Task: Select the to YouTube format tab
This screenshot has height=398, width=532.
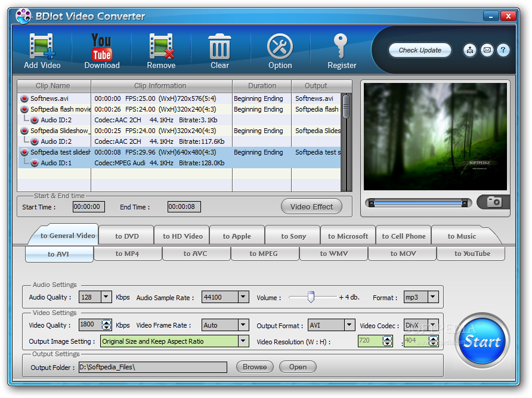Action: [x=472, y=254]
